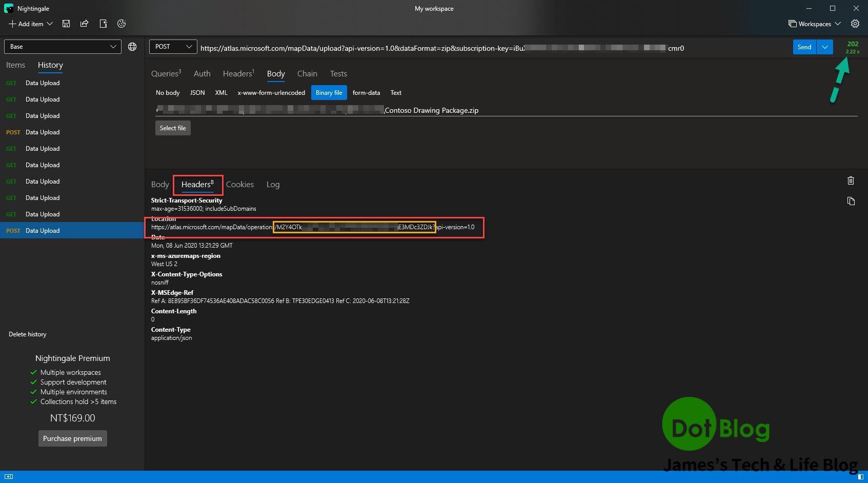The width and height of the screenshot is (868, 483).
Task: Open the response Cookies tab
Action: 240,185
